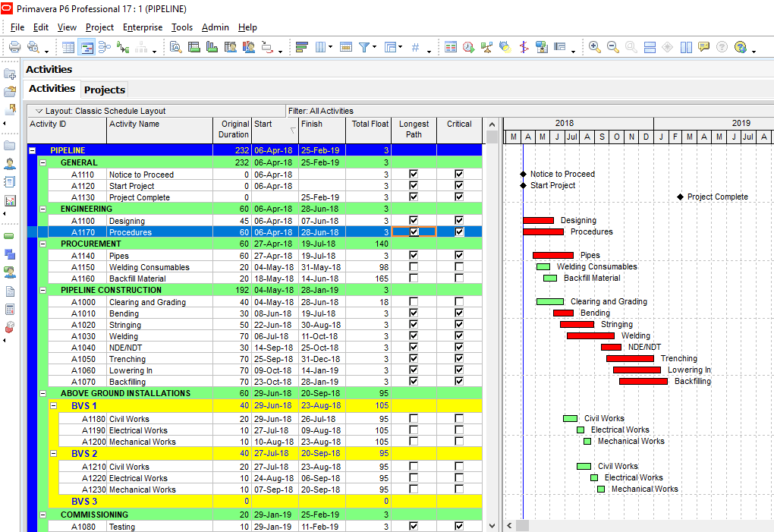Open the Timescale toolbar icon
This screenshot has height=532, width=774.
click(x=346, y=47)
